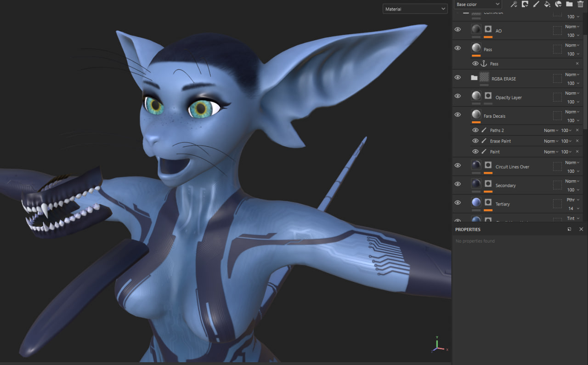Add a paint layer with the brush icon
Viewport: 588px width, 365px height.
(x=536, y=4)
